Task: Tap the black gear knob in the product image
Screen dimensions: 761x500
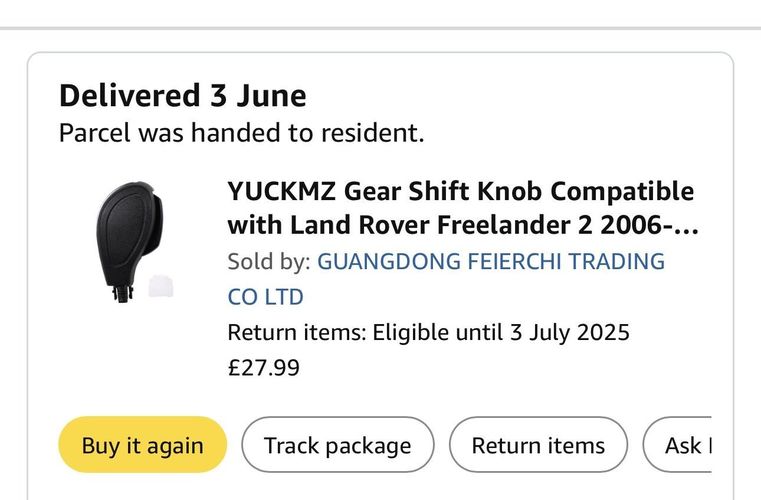Action: pos(129,238)
